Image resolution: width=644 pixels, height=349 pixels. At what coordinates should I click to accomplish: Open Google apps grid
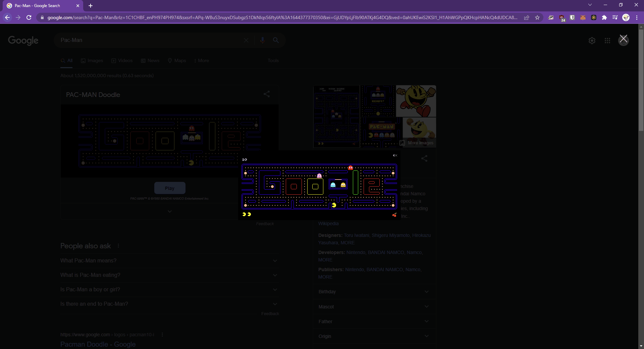coord(607,41)
